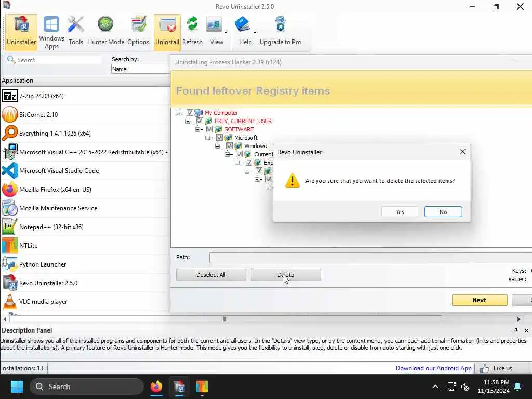
Task: Collapse the Exp tree node
Action: point(237,163)
